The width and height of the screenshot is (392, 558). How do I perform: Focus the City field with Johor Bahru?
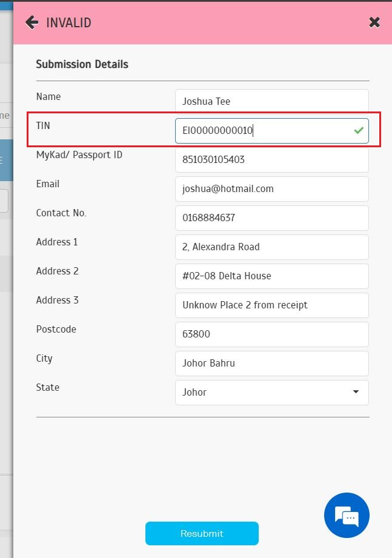tap(271, 363)
